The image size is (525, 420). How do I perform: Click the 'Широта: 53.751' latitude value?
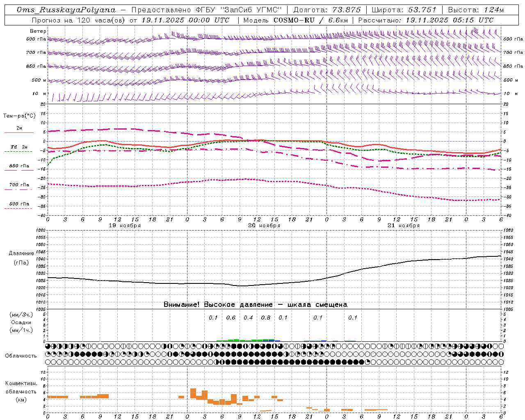point(404,10)
